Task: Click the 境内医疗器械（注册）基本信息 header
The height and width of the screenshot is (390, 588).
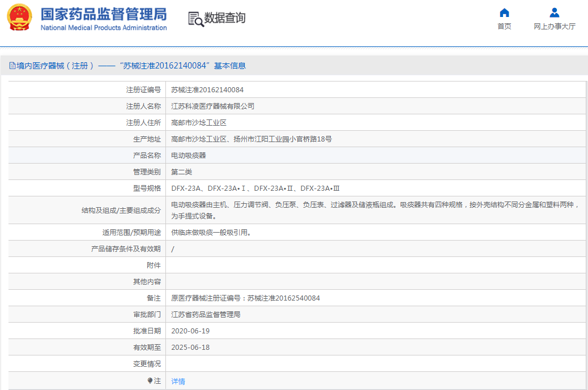Action: (x=127, y=66)
